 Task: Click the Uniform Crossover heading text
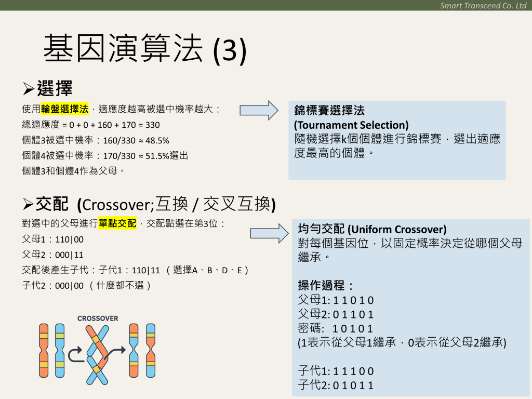pos(372,229)
